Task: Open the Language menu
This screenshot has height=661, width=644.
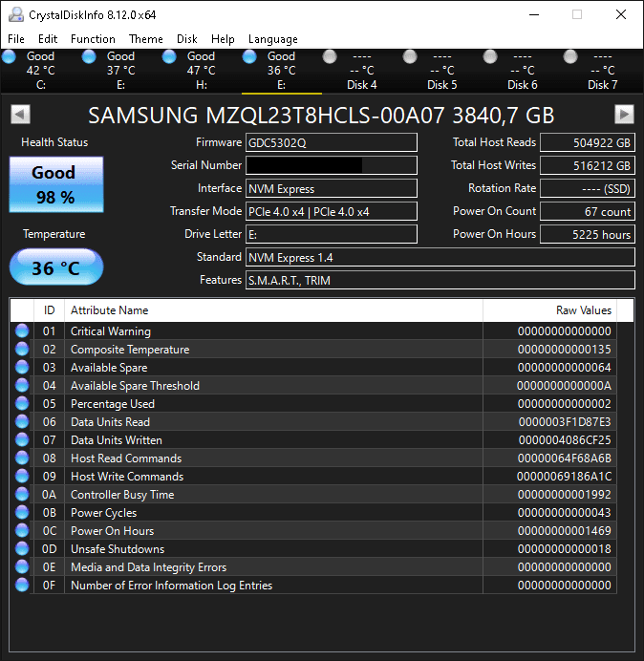Action: (273, 39)
